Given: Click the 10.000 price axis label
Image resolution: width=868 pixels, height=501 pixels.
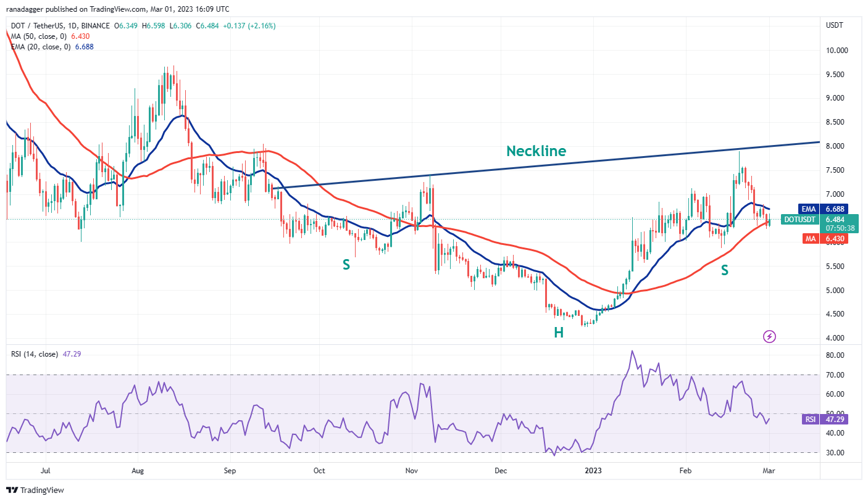Looking at the screenshot, I should point(838,51).
